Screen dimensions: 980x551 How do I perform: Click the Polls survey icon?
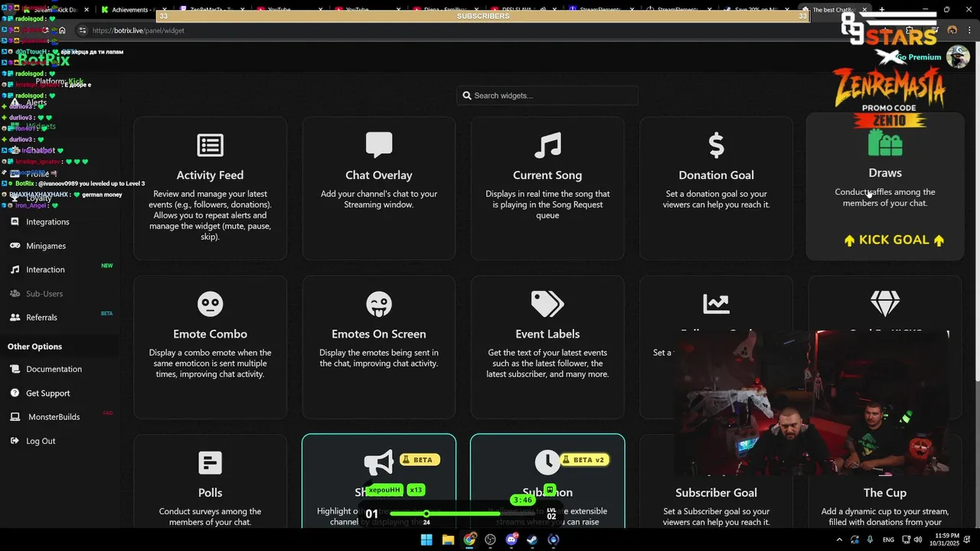click(x=210, y=463)
